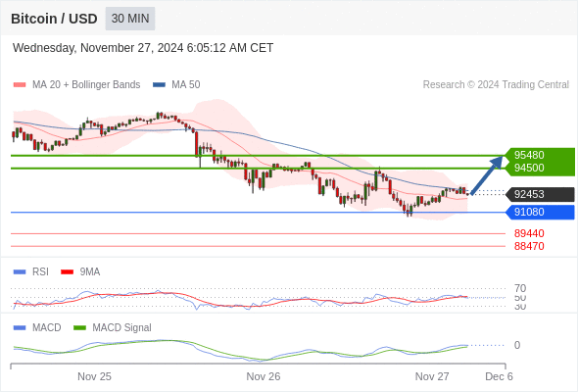Screen dimensions: 578x392
Task: Click the Dec 6 axis end label
Action: (499, 376)
